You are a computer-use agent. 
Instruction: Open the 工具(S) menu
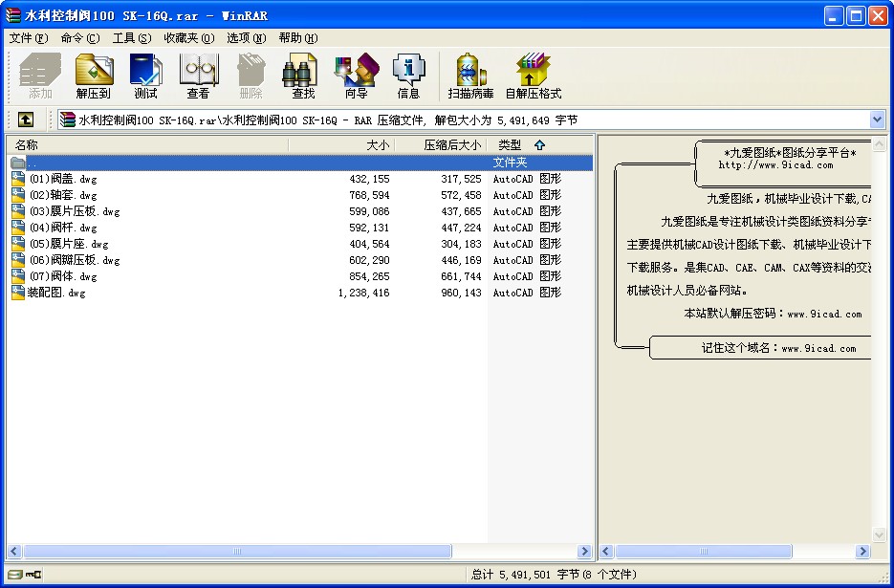coord(131,38)
